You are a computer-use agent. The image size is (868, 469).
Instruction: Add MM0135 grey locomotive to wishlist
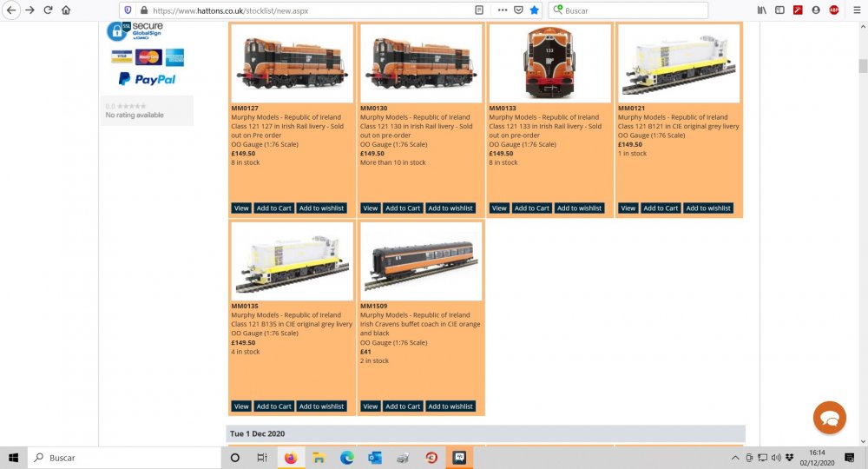[x=321, y=406]
